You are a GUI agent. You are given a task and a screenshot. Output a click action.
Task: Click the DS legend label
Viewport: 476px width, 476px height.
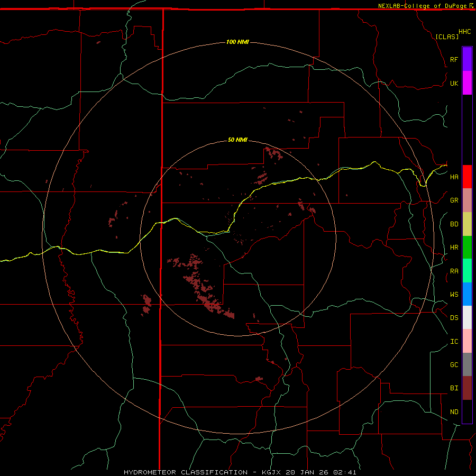[454, 317]
